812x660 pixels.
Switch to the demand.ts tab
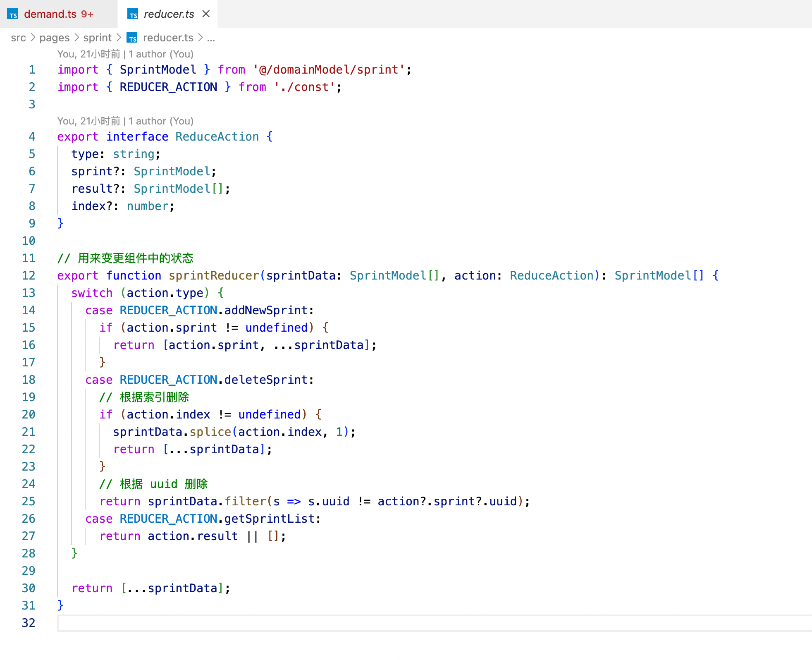(x=58, y=14)
